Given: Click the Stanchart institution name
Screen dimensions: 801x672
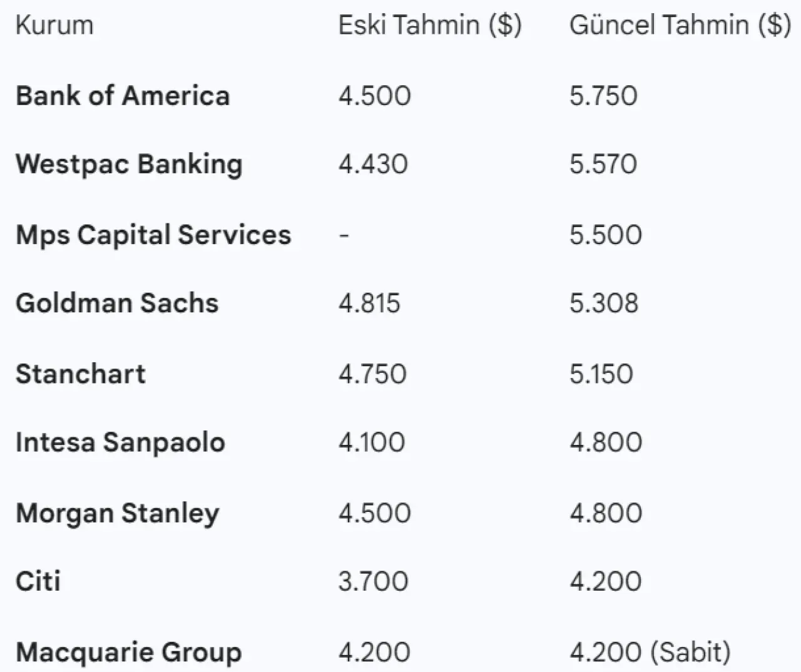Looking at the screenshot, I should [81, 374].
